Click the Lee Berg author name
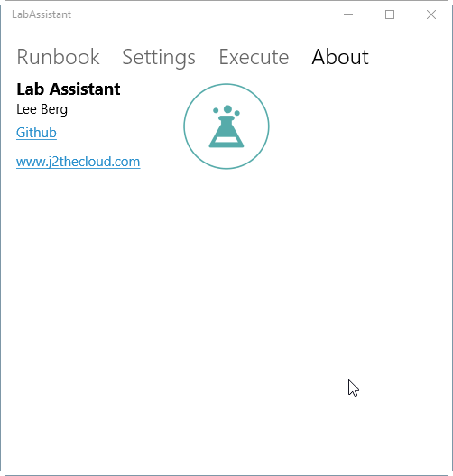453x476 pixels. point(42,109)
